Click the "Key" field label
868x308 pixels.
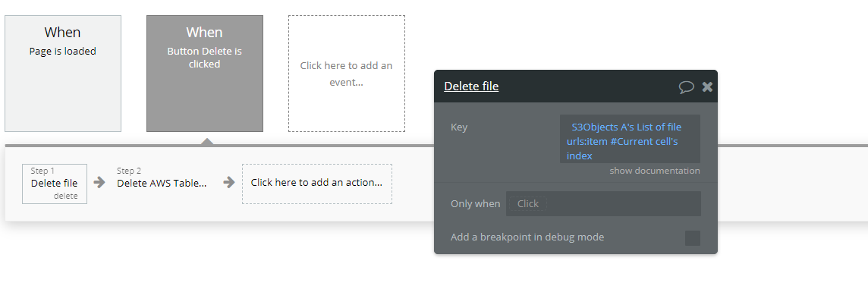coord(459,127)
